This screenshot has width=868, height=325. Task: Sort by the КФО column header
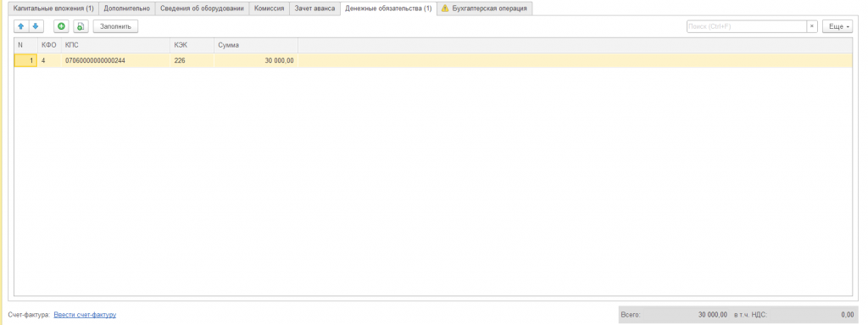(49, 45)
